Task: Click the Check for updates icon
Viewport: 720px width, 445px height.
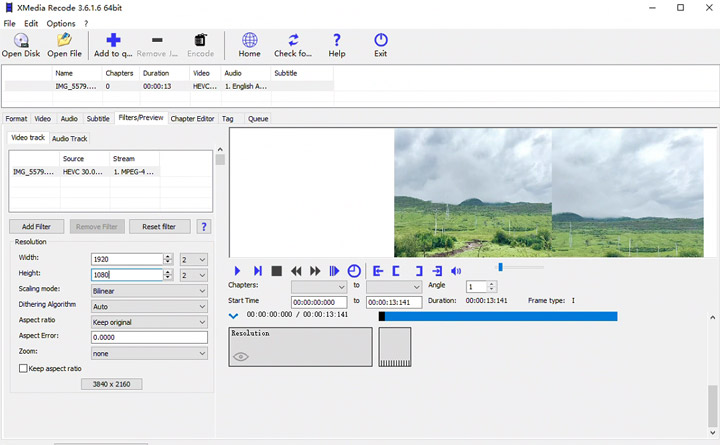Action: (x=293, y=41)
